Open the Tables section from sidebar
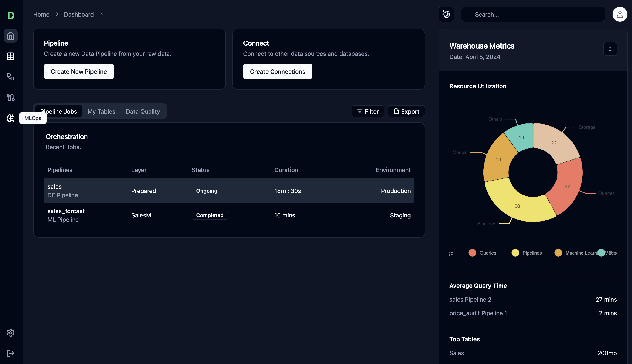632x364 pixels. click(11, 56)
